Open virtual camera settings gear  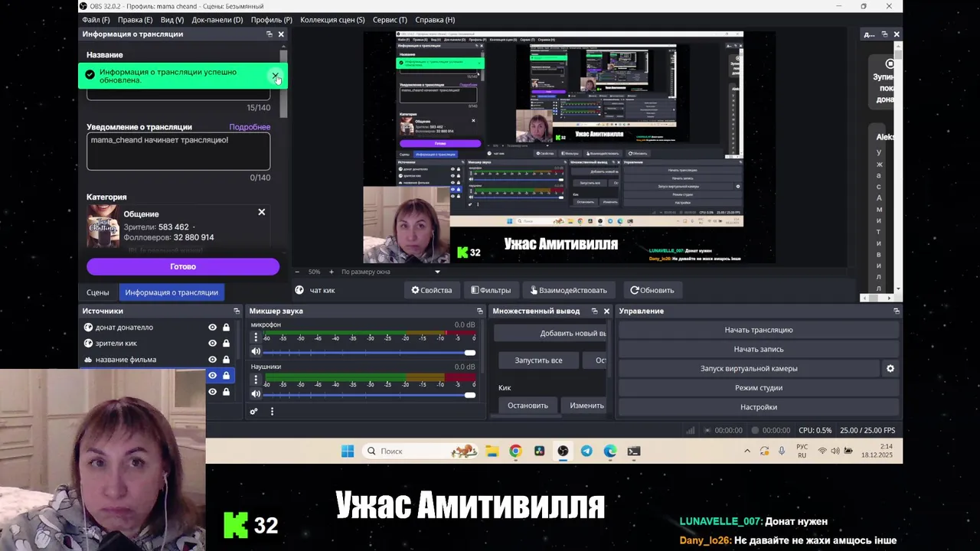pos(890,368)
